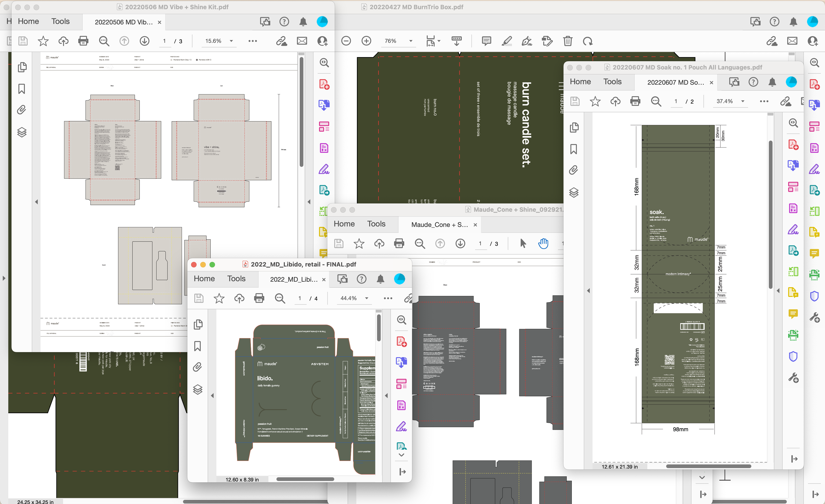Image resolution: width=825 pixels, height=504 pixels.
Task: Collapse right tools pane in Soak Pouch window
Action: 778,290
